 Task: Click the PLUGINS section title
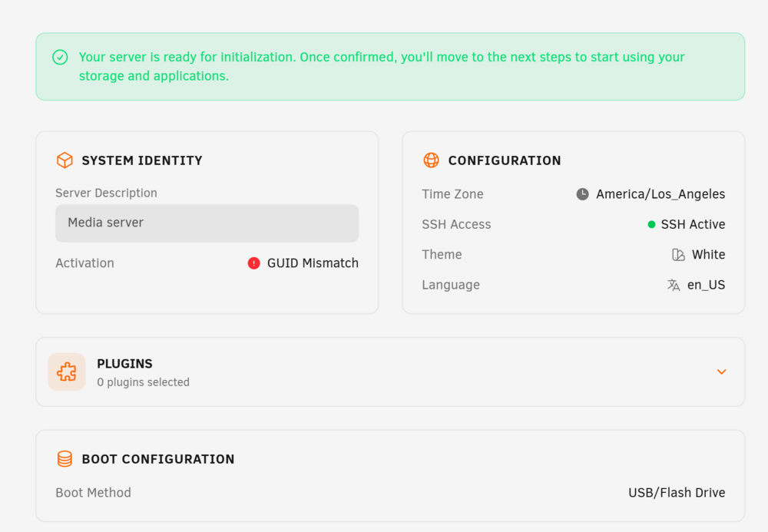click(124, 364)
